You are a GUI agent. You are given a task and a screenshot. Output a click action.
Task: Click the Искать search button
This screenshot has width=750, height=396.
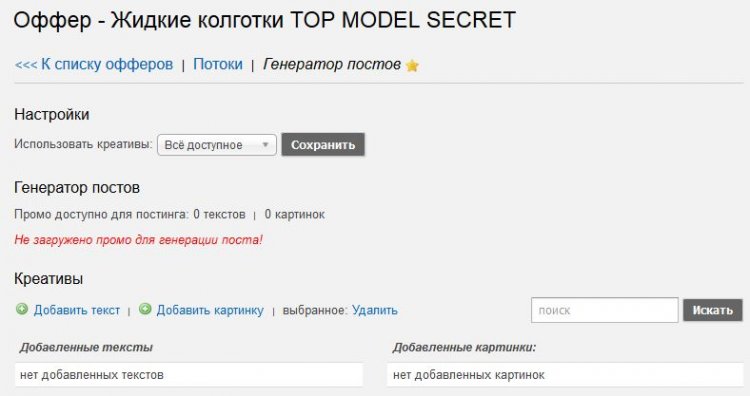[713, 310]
